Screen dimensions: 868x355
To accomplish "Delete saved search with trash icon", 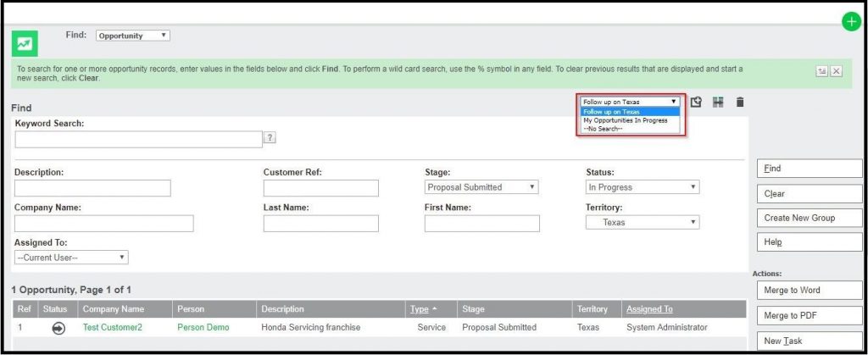I will [x=740, y=102].
